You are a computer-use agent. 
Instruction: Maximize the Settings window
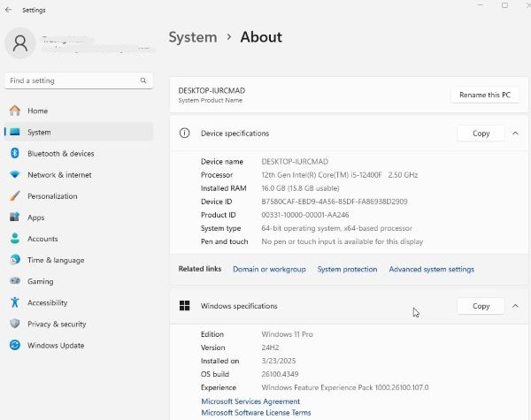(x=504, y=5)
